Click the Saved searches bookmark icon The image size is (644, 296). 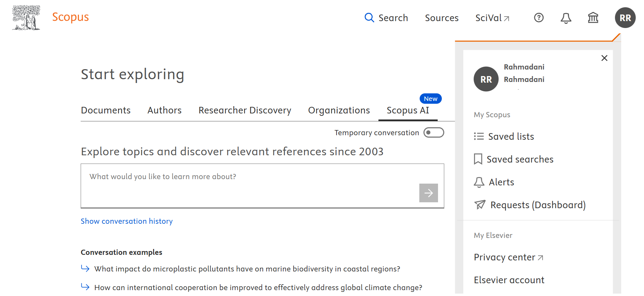click(478, 159)
